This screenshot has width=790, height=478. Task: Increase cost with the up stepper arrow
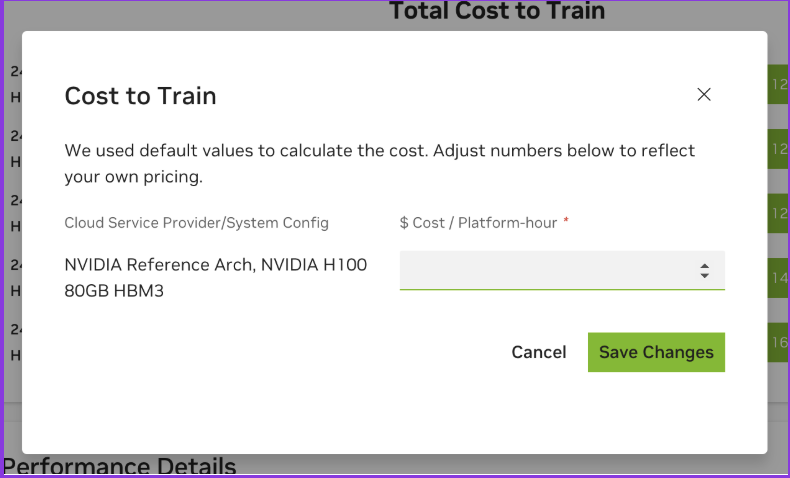pyautogui.click(x=705, y=265)
